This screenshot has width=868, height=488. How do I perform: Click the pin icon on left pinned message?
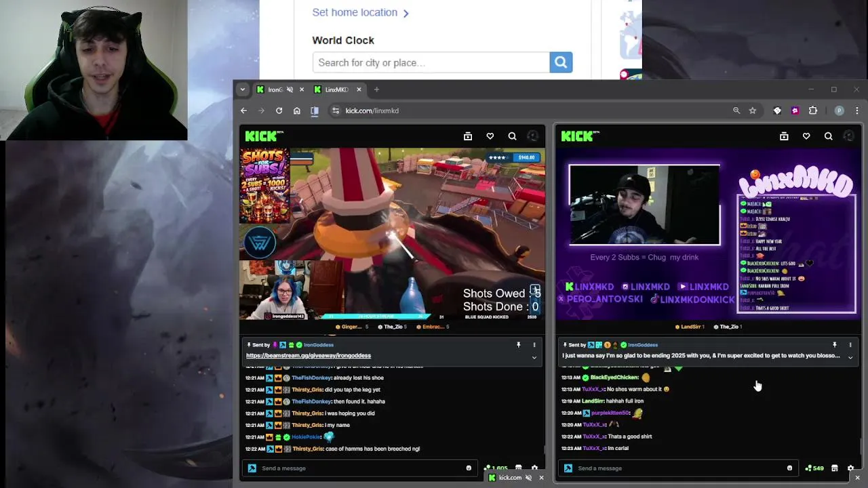(x=519, y=345)
